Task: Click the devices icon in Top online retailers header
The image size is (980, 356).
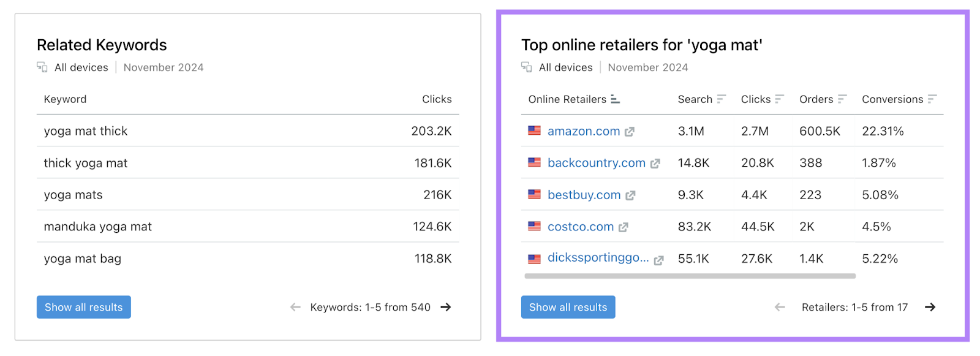Action: pyautogui.click(x=527, y=67)
